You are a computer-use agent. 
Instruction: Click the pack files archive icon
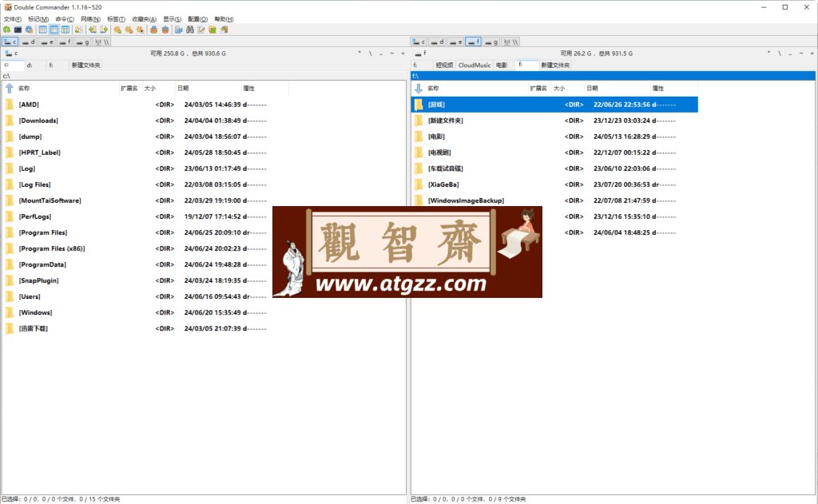click(154, 30)
